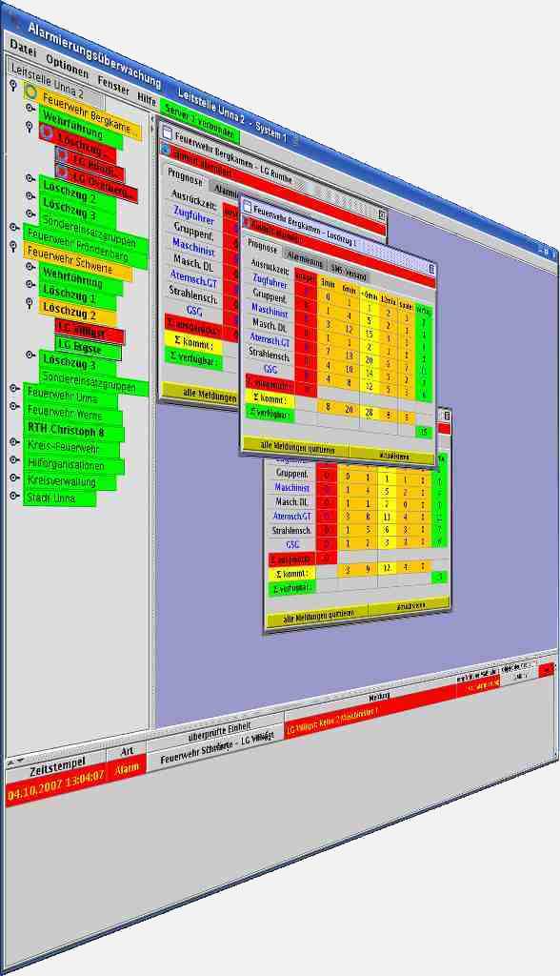Click the Alarm cell in the Art column
This screenshot has height=976, width=560.
(127, 769)
